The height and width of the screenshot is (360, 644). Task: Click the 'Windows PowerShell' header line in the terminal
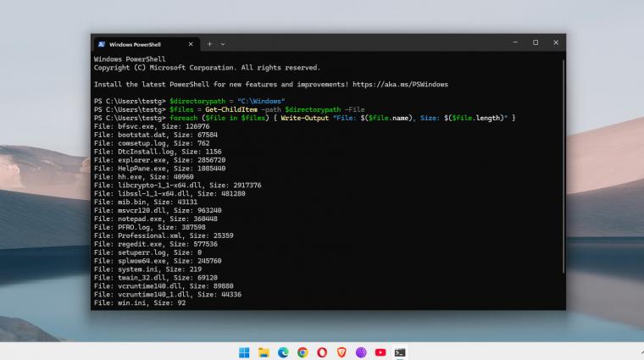(x=130, y=59)
